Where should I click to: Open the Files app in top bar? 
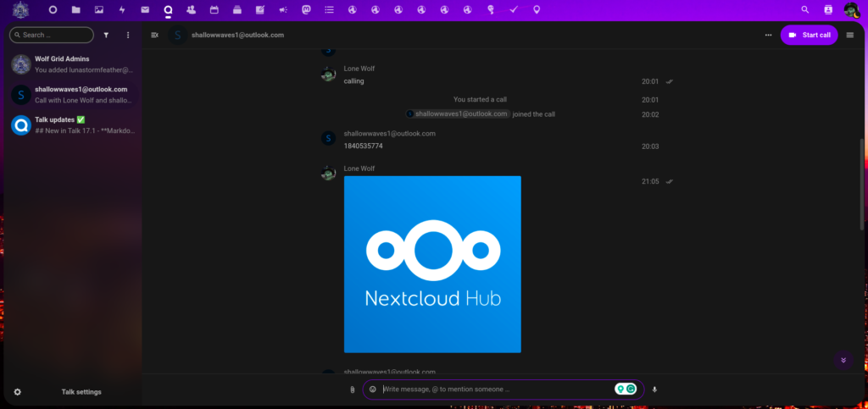tap(76, 9)
